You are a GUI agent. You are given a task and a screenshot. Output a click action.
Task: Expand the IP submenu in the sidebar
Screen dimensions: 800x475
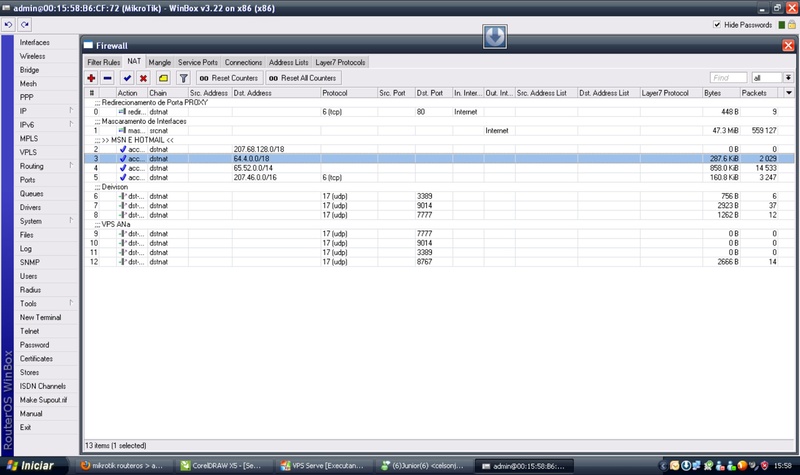coord(71,111)
